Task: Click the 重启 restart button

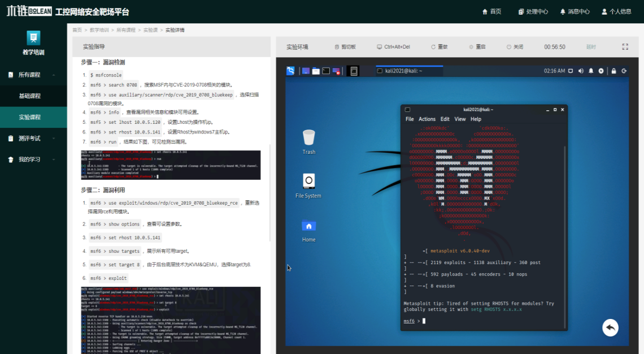Action: (477, 47)
